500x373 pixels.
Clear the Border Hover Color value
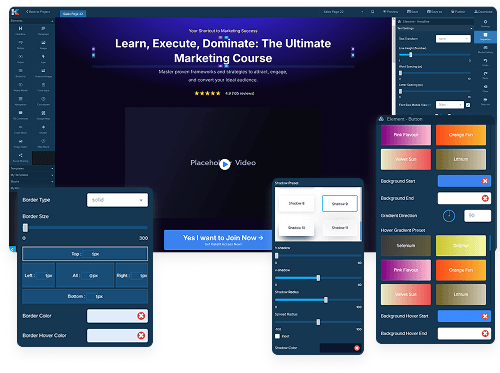coord(141,335)
